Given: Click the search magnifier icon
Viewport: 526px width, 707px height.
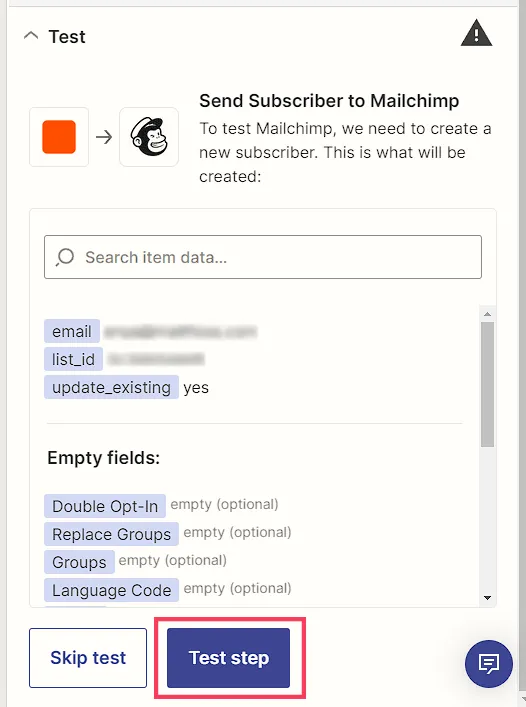Looking at the screenshot, I should pyautogui.click(x=65, y=257).
